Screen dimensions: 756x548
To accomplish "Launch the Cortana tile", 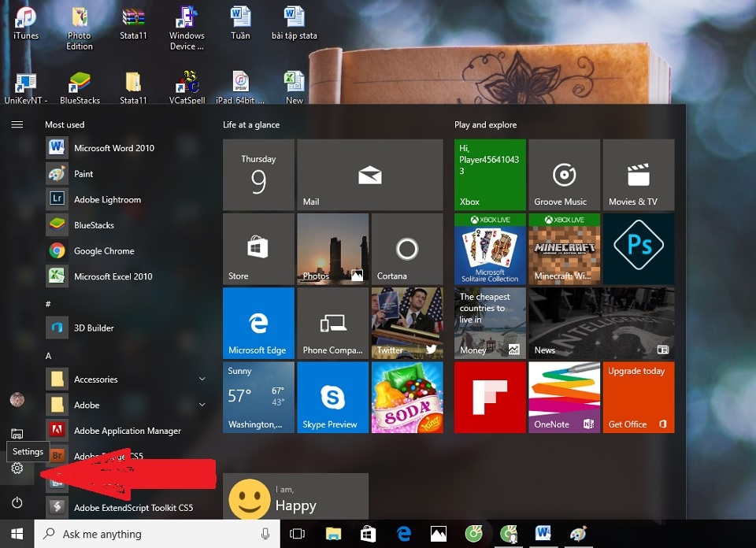I will tap(406, 249).
